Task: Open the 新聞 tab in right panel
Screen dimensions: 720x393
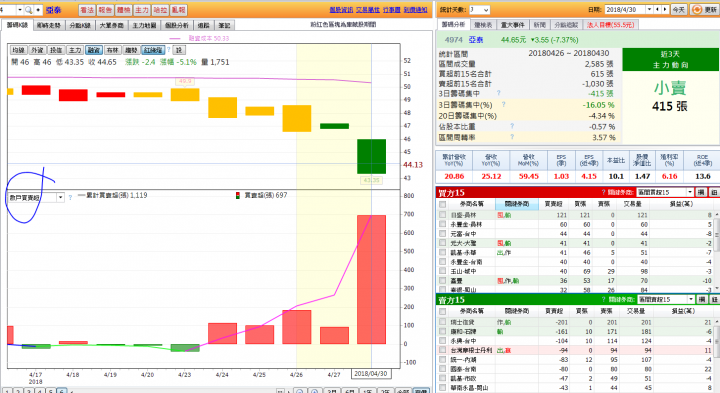Action: coord(540,25)
